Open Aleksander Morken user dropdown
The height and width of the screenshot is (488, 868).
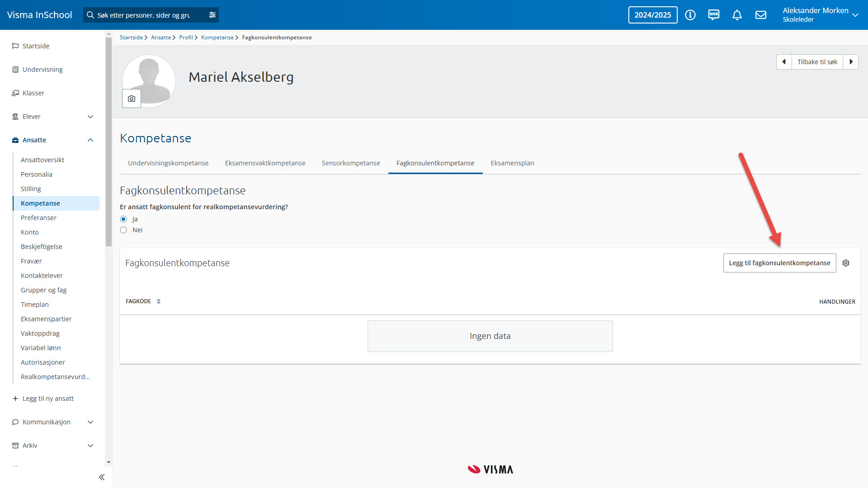(x=855, y=15)
